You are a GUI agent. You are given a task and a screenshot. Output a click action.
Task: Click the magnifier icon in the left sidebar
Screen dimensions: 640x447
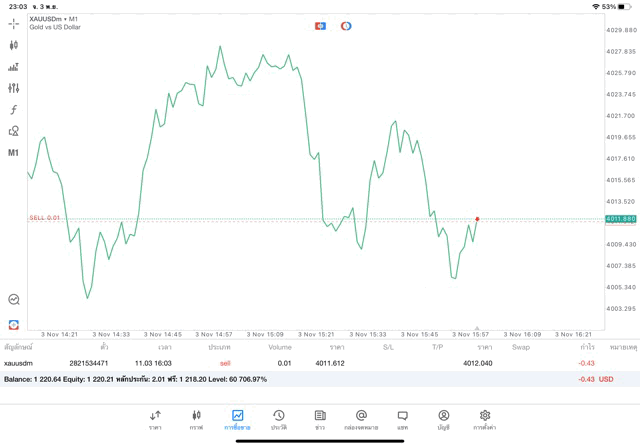click(x=14, y=299)
